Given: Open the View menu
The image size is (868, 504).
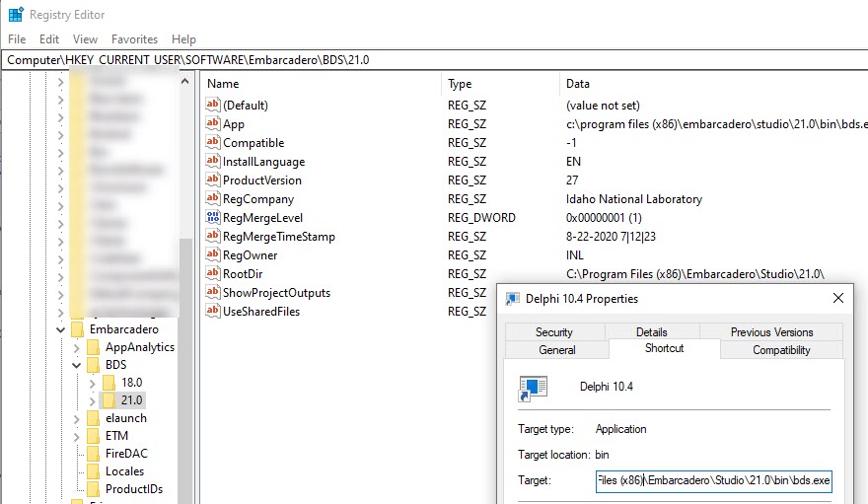Looking at the screenshot, I should [x=85, y=39].
